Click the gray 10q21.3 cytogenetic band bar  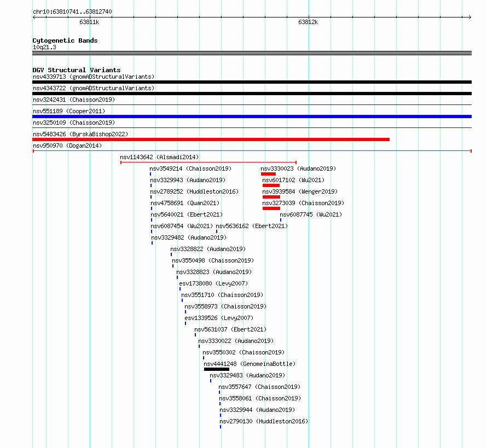coord(252,53)
